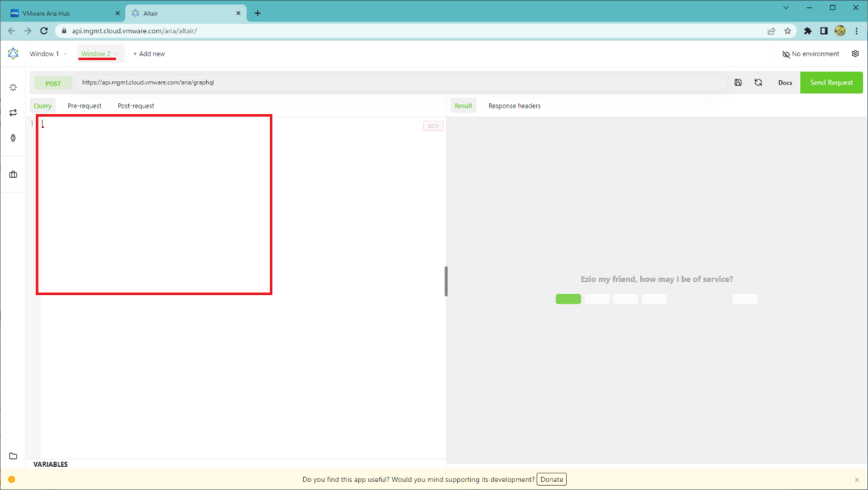The width and height of the screenshot is (868, 490).
Task: Dismiss the donation banner with the x
Action: (857, 479)
